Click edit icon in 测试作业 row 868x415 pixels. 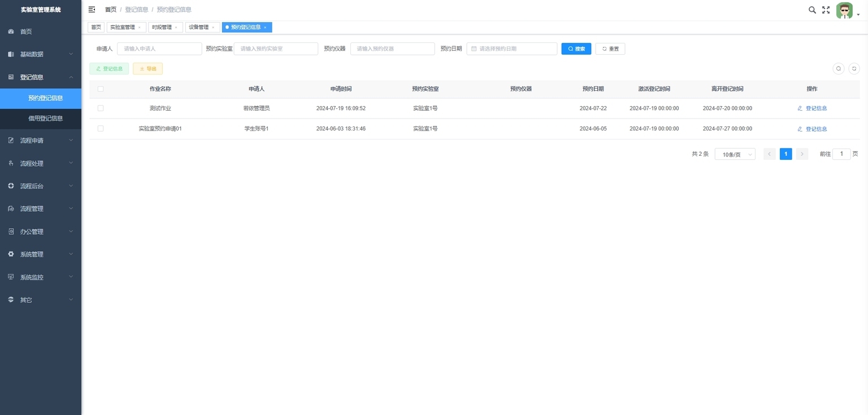click(800, 108)
